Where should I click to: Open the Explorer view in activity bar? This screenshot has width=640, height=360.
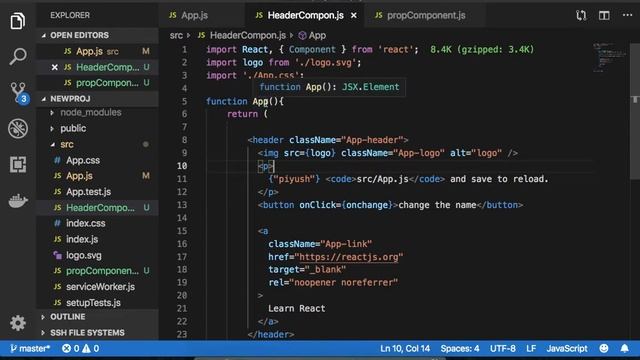pyautogui.click(x=18, y=21)
